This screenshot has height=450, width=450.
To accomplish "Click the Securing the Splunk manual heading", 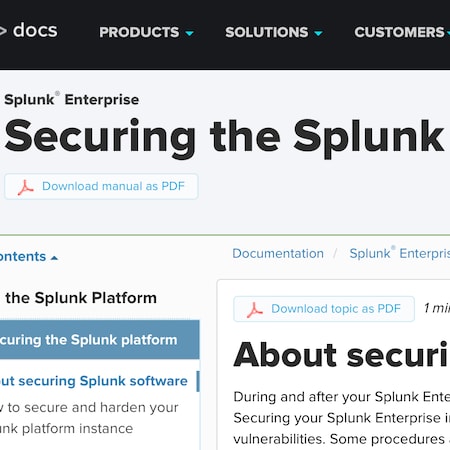I will (x=224, y=137).
